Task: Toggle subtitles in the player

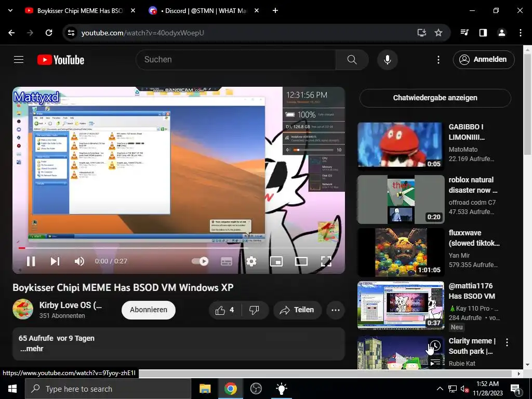Action: (227, 261)
